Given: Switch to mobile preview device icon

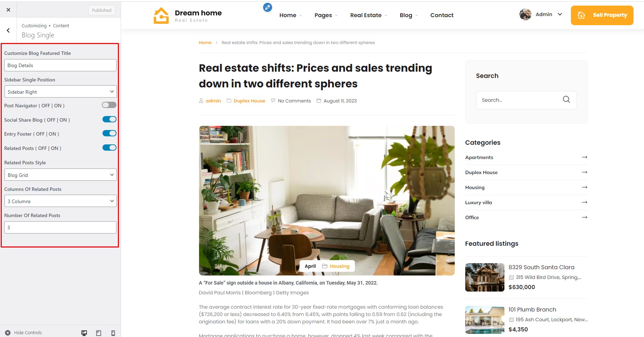Looking at the screenshot, I should tap(113, 333).
